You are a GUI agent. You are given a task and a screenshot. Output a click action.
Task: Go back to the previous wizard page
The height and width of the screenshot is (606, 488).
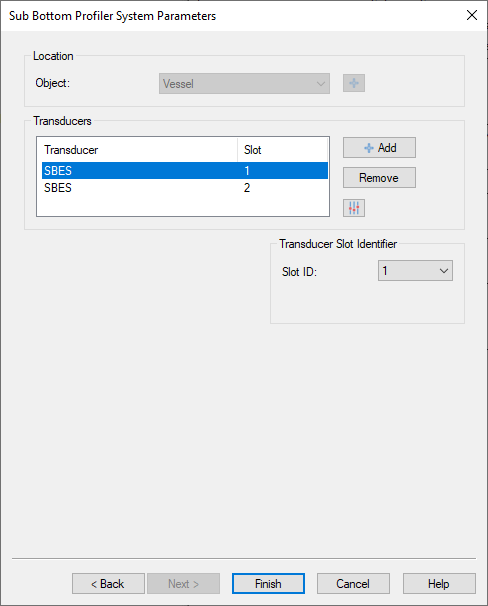(108, 584)
